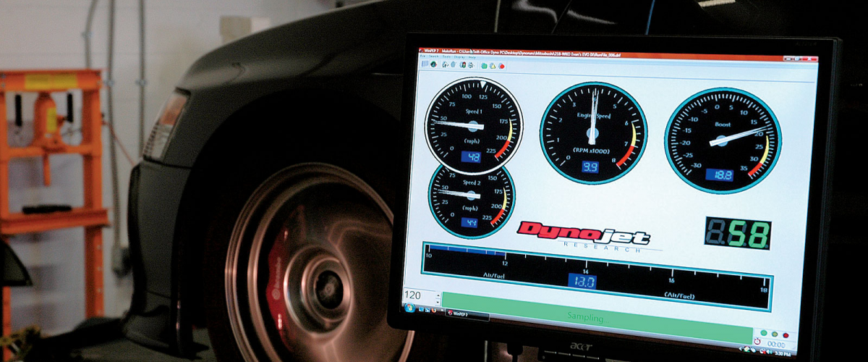868x362 pixels.
Task: Click the Boost digital readout 18.8
Action: coord(721,175)
